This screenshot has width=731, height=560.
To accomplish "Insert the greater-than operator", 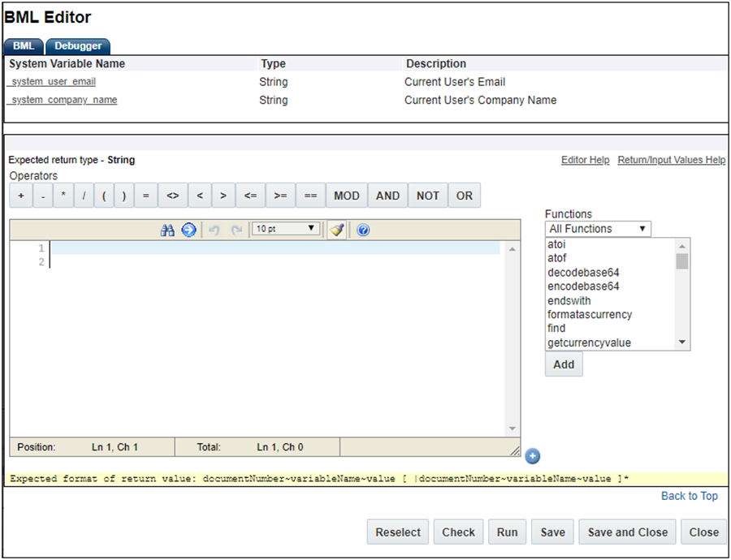I will click(223, 196).
